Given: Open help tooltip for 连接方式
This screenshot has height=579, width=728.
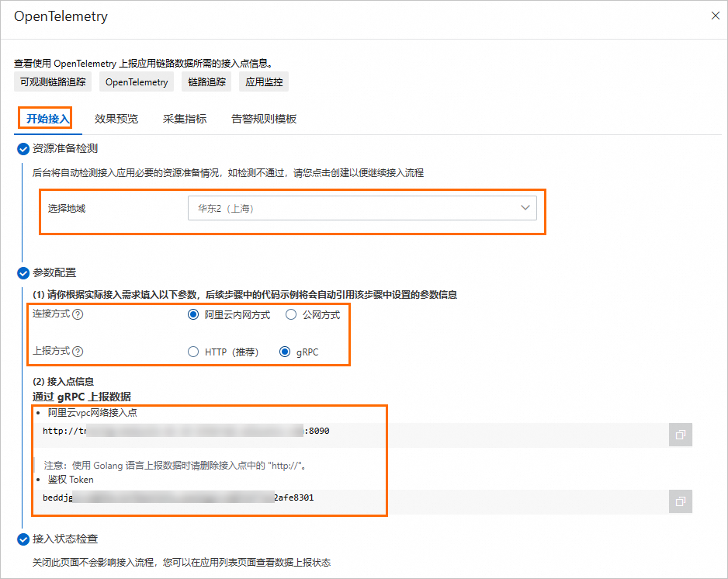Looking at the screenshot, I should [78, 314].
